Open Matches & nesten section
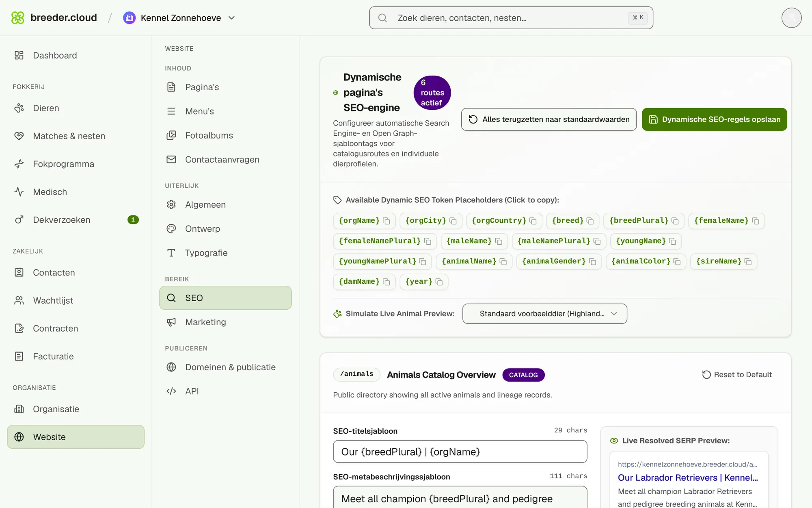This screenshot has width=812, height=508. 76,136
